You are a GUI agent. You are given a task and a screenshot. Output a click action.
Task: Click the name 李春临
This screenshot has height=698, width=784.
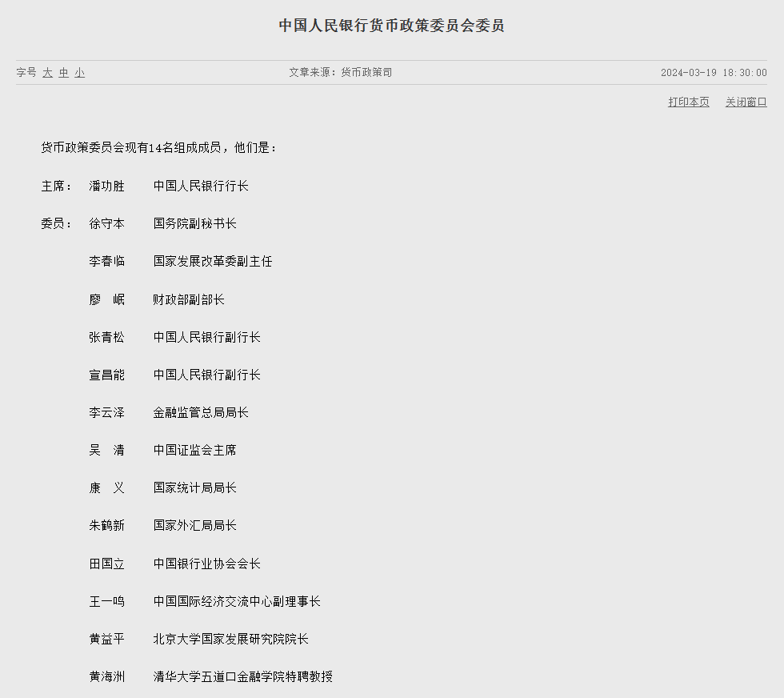(x=106, y=261)
